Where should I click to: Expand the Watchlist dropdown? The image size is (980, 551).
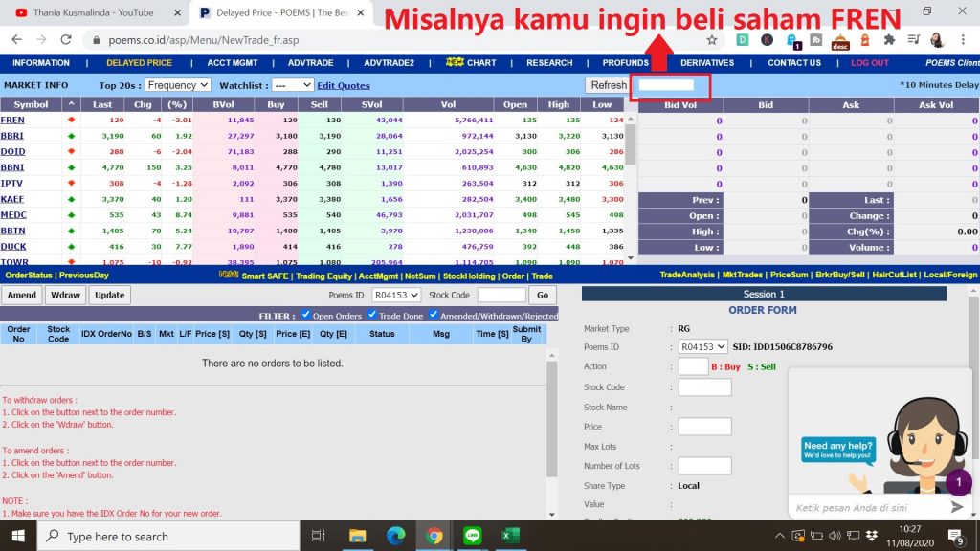pyautogui.click(x=292, y=85)
